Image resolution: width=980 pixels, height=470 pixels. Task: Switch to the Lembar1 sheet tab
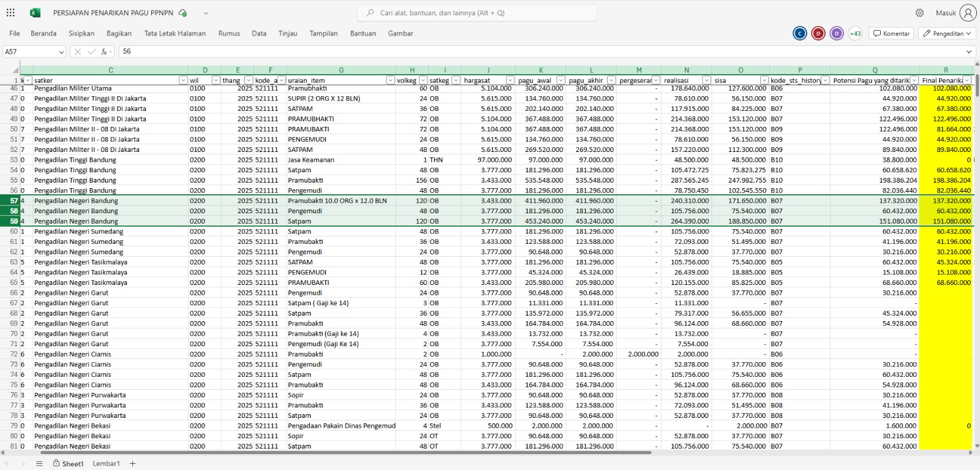pos(106,464)
